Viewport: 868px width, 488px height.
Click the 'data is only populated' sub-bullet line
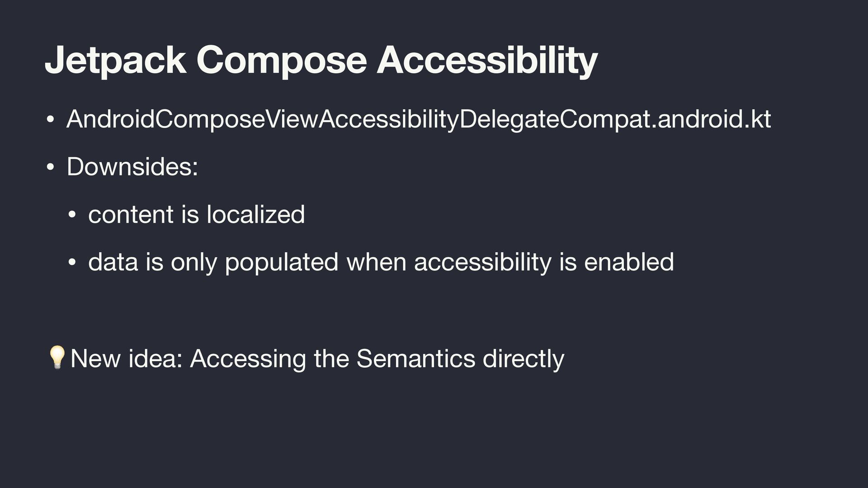(381, 262)
